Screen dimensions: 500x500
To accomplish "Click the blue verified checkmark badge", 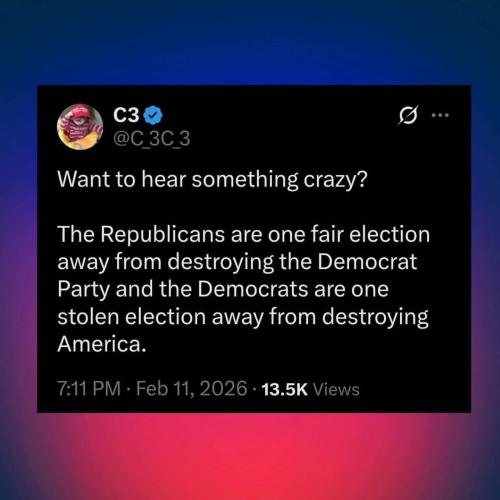I will click(153, 115).
